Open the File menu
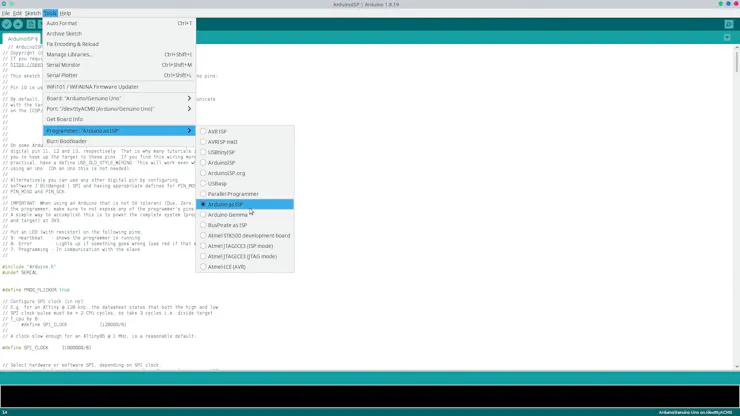 point(6,13)
